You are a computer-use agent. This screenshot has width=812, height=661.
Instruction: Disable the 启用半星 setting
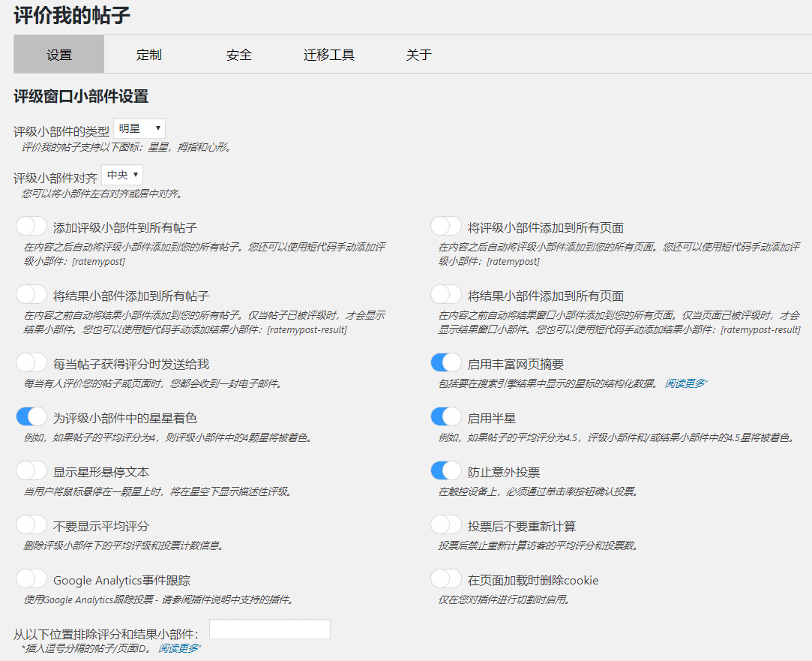tap(446, 416)
